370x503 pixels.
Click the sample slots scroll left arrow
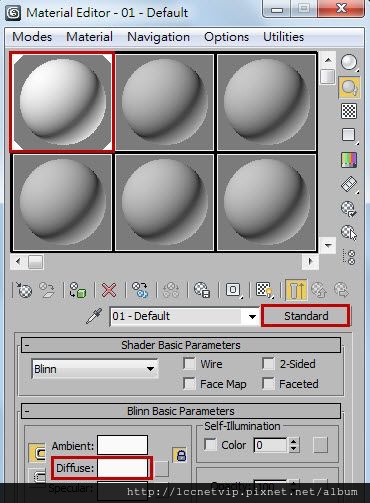click(x=18, y=262)
